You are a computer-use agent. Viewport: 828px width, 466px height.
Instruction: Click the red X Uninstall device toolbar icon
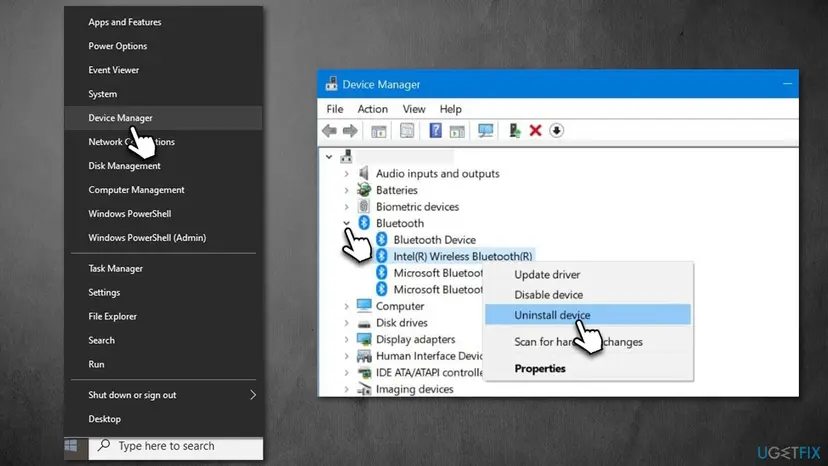535,130
